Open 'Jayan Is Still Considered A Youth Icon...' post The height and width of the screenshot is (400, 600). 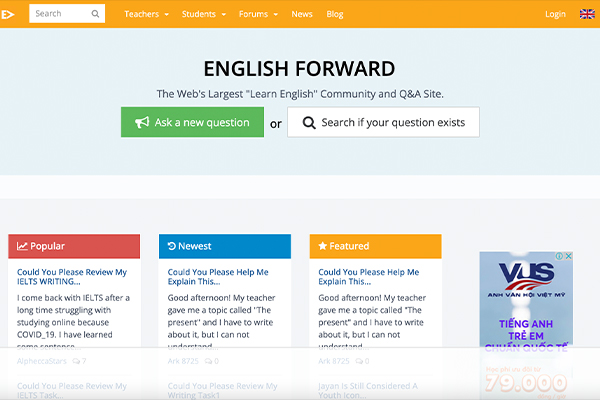click(x=368, y=390)
